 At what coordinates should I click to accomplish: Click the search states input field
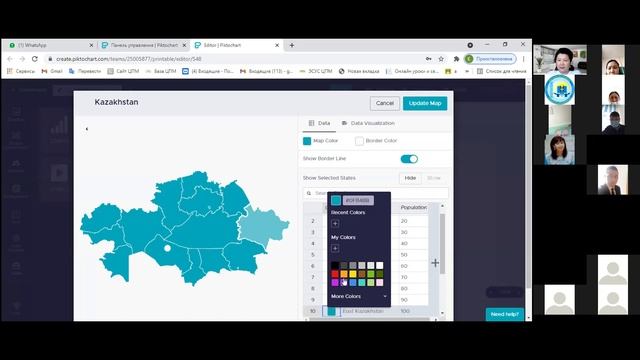(x=376, y=193)
